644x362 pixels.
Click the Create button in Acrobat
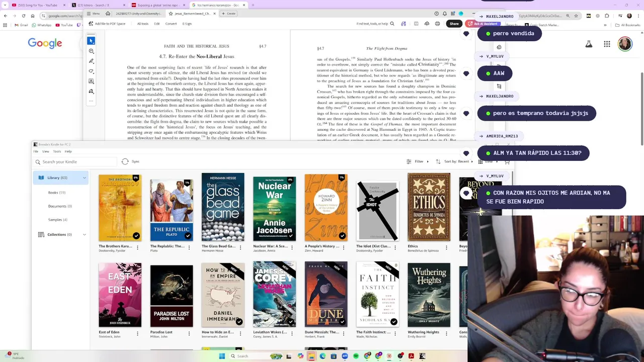pos(228,14)
